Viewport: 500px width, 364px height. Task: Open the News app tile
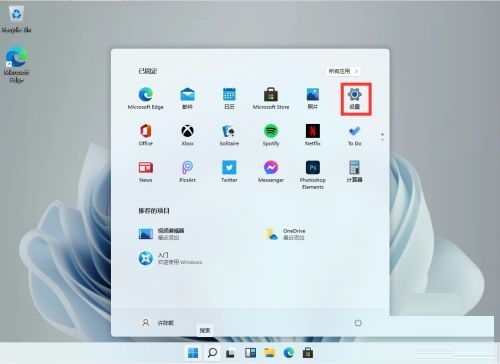coord(146,171)
